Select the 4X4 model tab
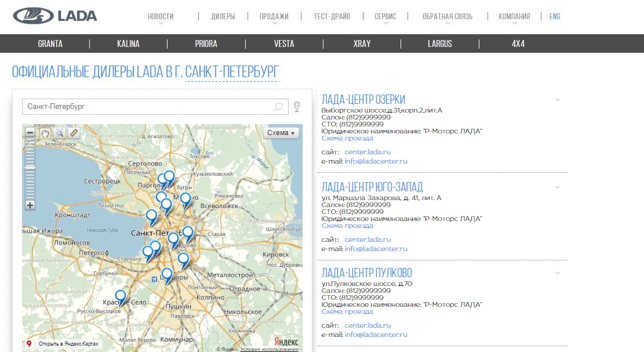644x352 pixels. [x=518, y=43]
